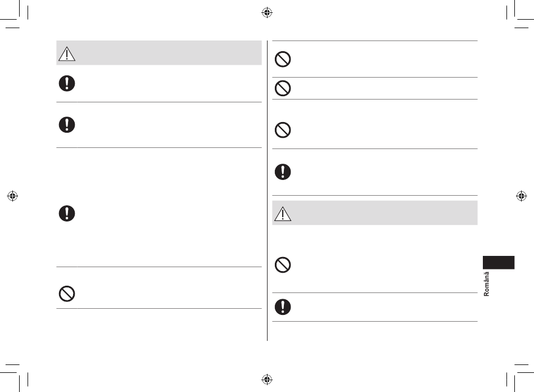Select the mandatory exclamation icon above the right gray banner

[x=283, y=172]
